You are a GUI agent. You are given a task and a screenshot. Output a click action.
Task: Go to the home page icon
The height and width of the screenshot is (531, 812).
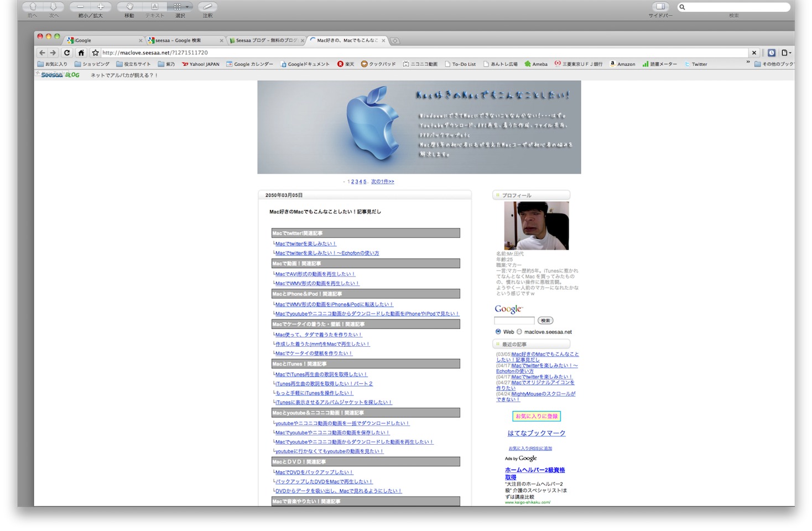[x=81, y=53]
